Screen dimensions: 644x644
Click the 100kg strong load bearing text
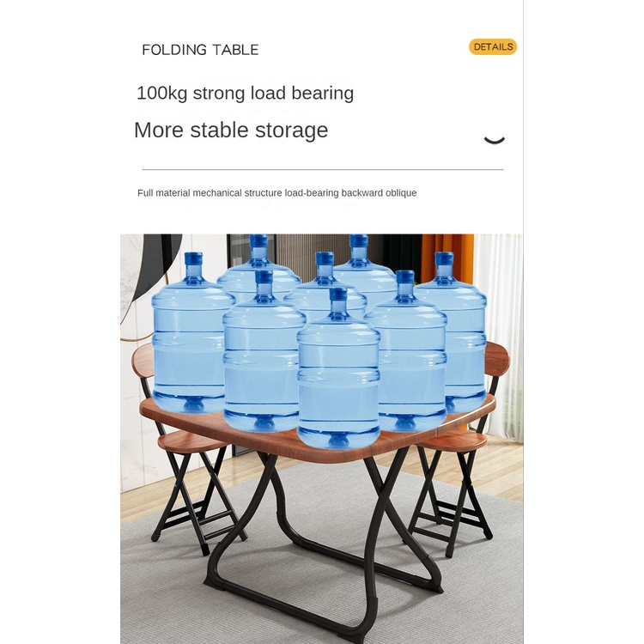tap(245, 93)
